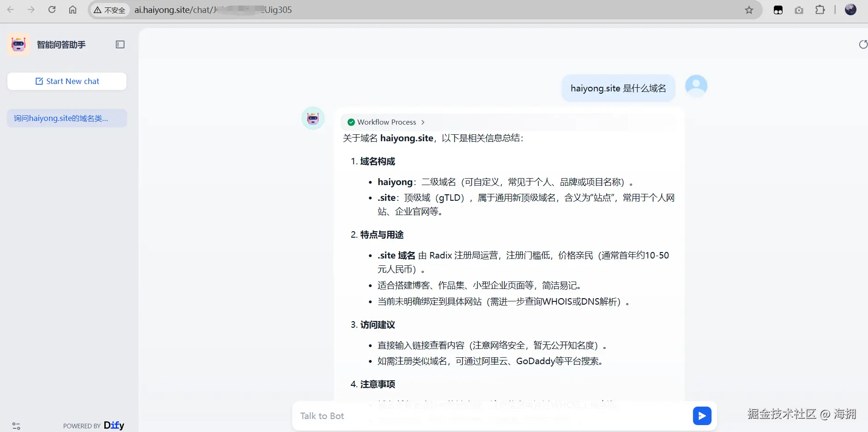Click the Start New chat button
The image size is (868, 432).
click(x=67, y=81)
